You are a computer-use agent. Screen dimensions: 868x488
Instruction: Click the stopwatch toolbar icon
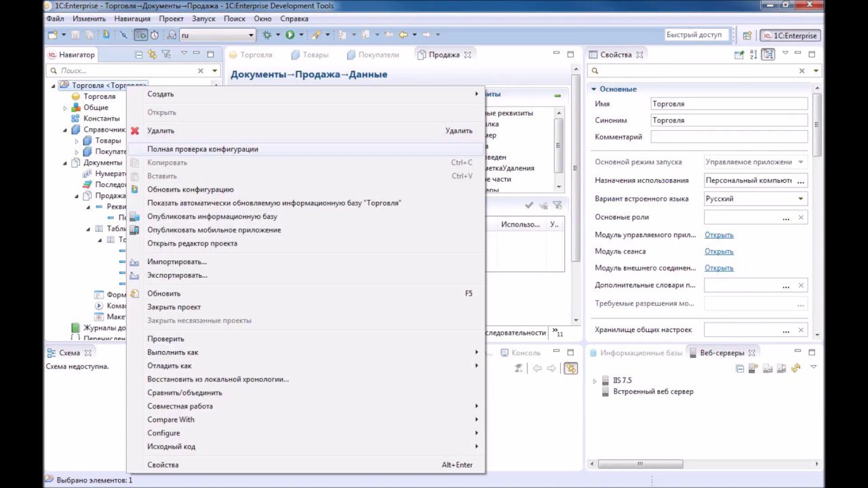(x=155, y=35)
